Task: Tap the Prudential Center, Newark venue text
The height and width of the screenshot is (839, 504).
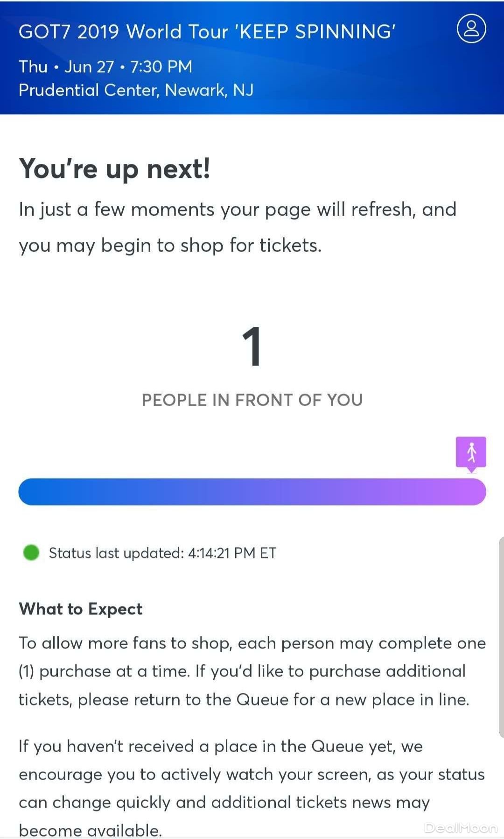Action: coord(136,90)
